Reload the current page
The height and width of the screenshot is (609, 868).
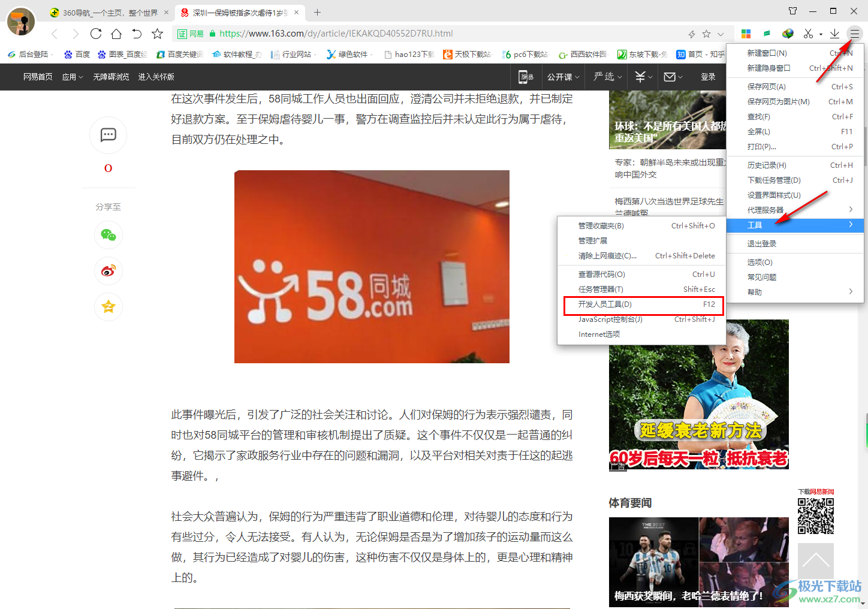[96, 34]
